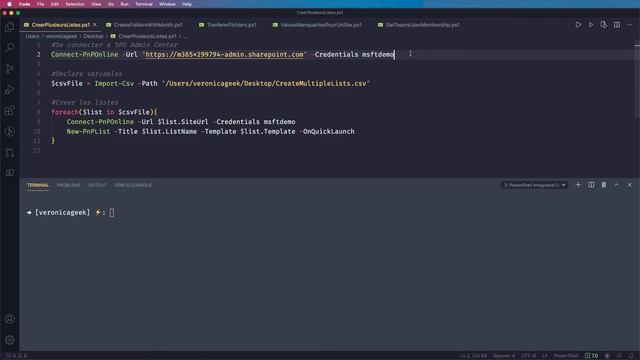
Task: Click the CreerPlusieursListes.ps1 breadcrumb segment
Action: point(147,36)
